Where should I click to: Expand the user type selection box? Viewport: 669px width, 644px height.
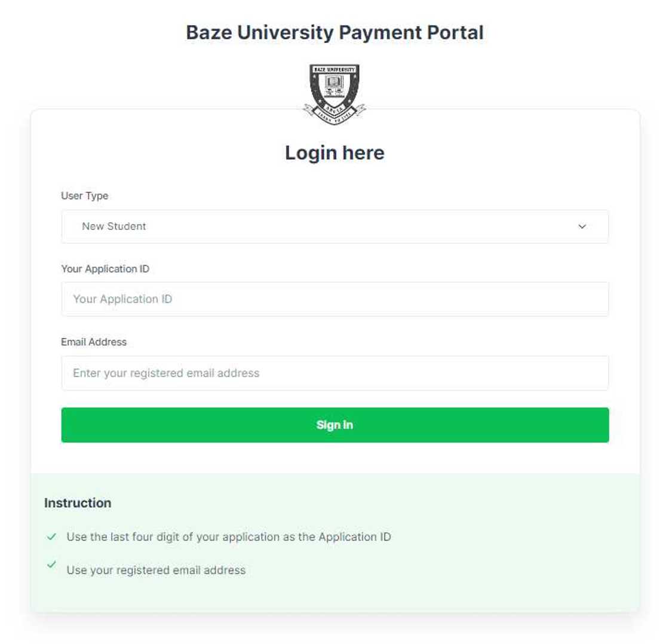coord(334,226)
